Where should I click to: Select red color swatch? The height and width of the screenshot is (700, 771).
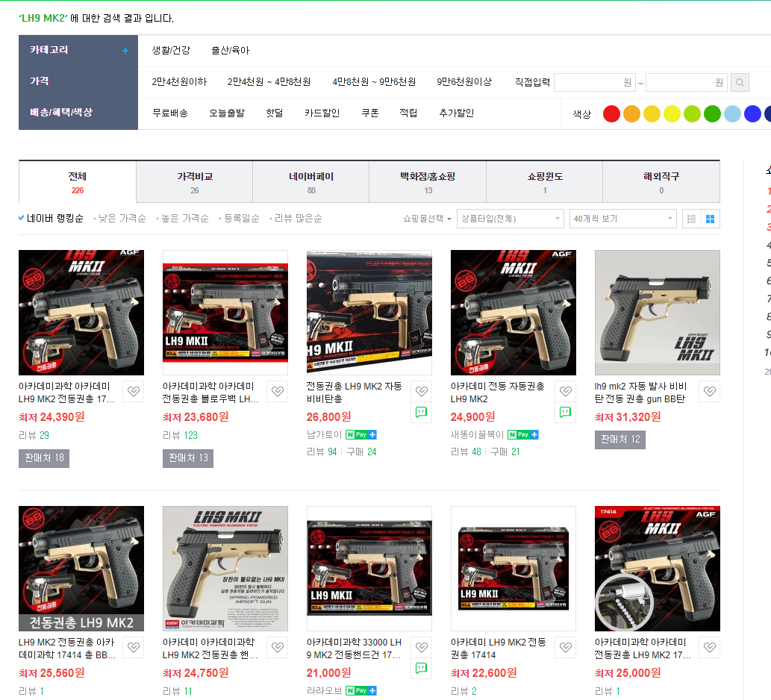pyautogui.click(x=611, y=113)
